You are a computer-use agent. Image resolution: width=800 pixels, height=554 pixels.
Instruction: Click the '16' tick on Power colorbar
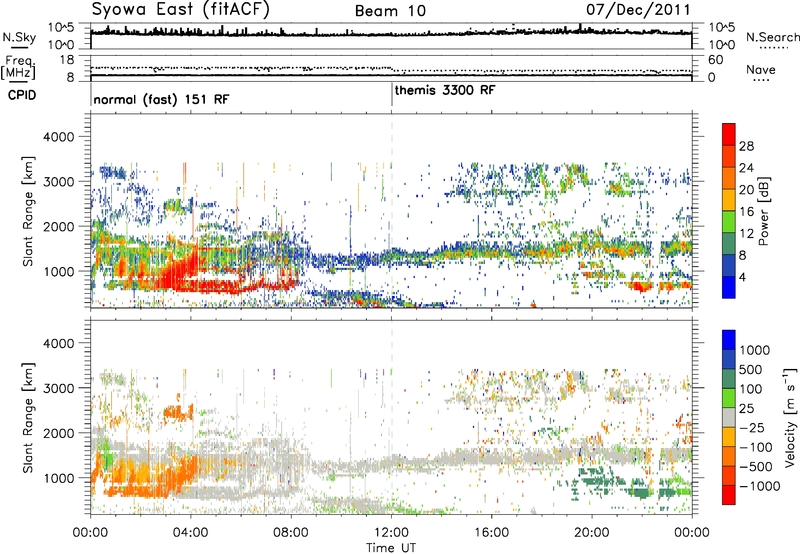click(x=746, y=211)
